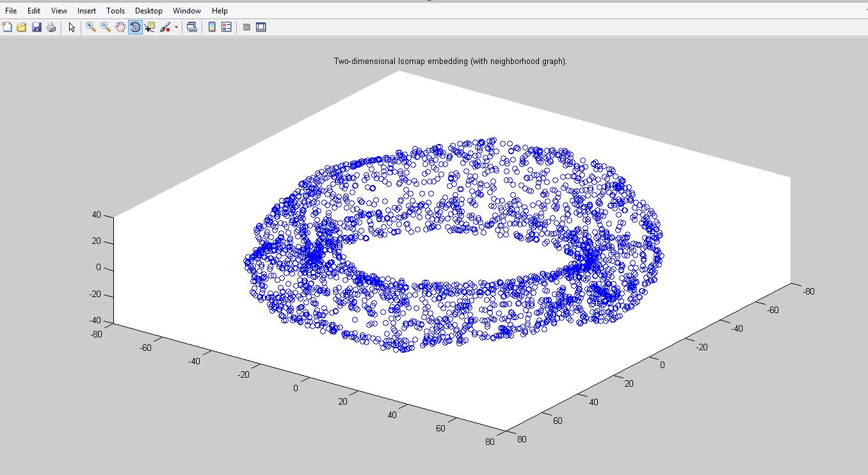Open the Desktop menu

coord(149,11)
